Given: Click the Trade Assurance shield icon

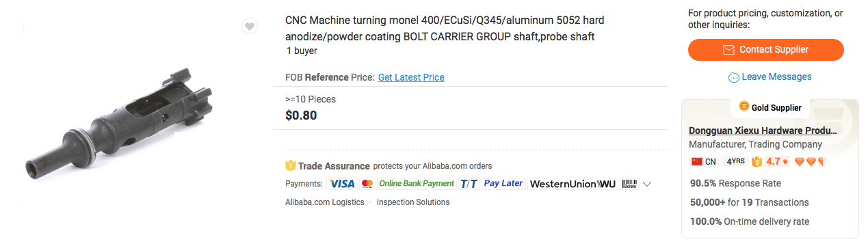Looking at the screenshot, I should (x=290, y=166).
